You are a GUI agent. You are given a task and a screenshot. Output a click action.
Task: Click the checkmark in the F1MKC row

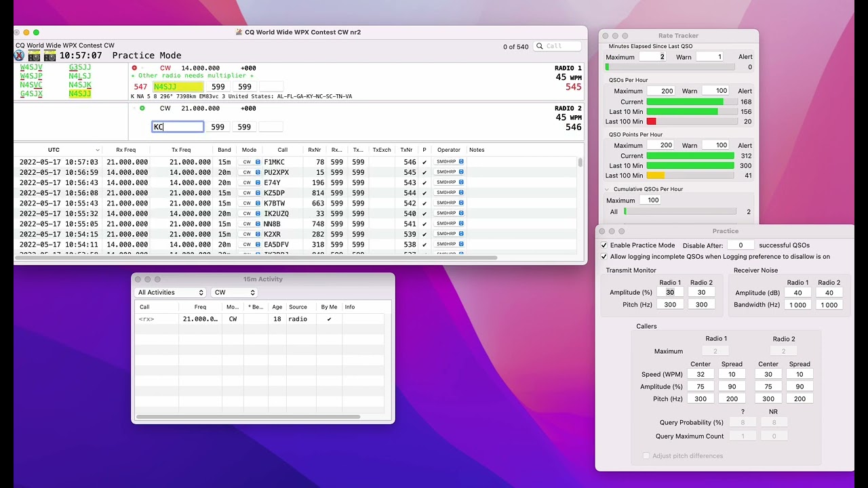425,162
